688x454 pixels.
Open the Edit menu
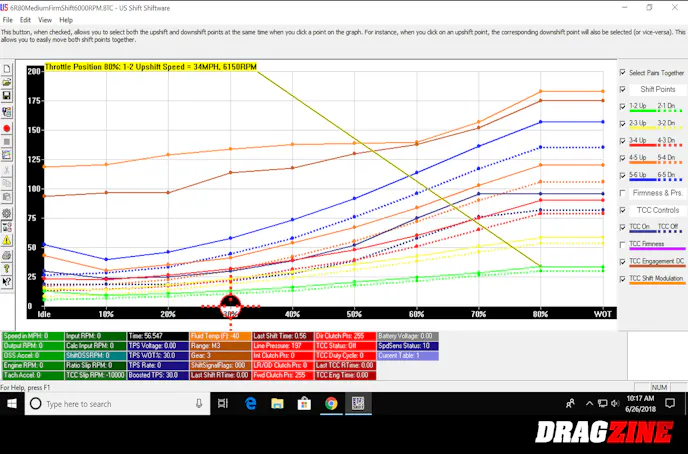(x=25, y=19)
